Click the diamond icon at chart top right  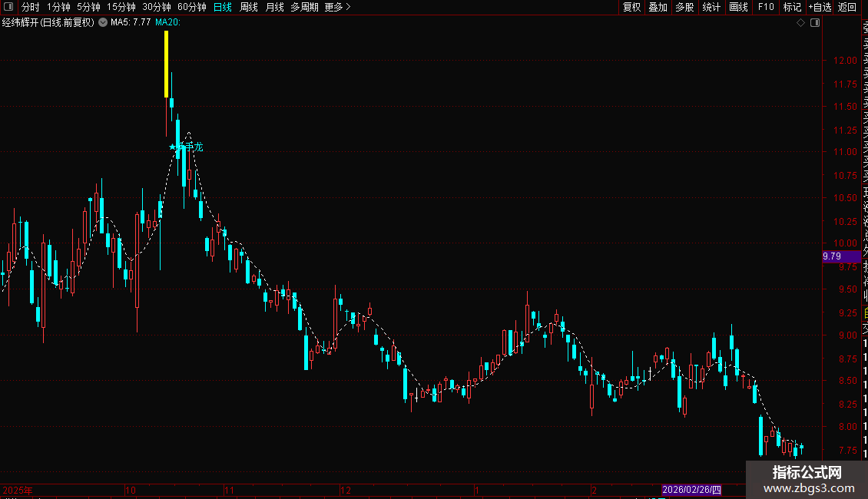(x=800, y=23)
